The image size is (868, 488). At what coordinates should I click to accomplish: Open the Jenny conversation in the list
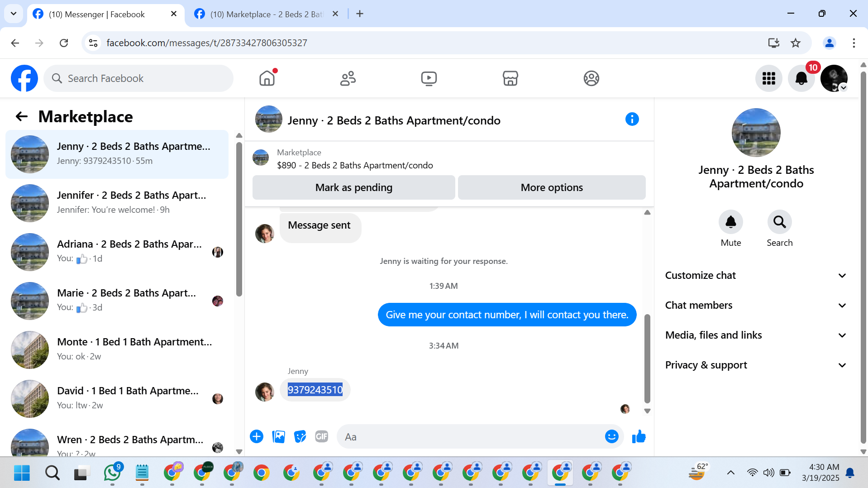[x=117, y=154]
